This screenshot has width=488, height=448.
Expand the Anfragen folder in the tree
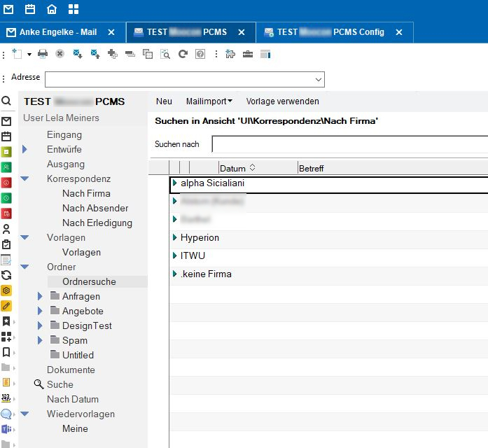pos(41,296)
